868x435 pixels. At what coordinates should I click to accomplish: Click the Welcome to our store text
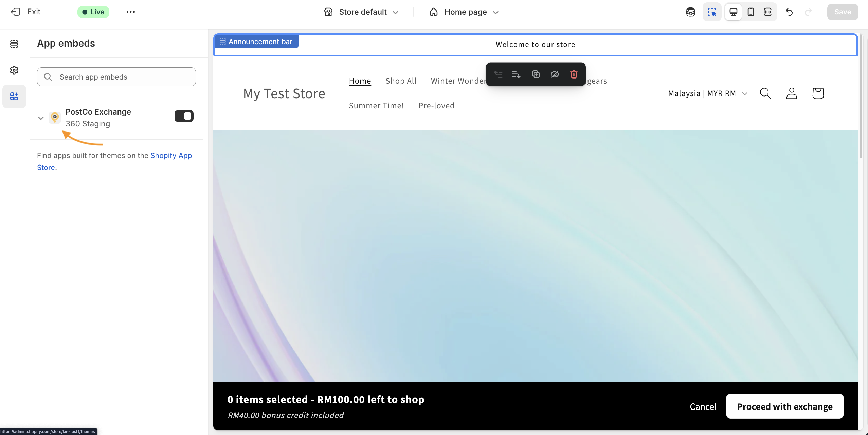[x=535, y=44]
